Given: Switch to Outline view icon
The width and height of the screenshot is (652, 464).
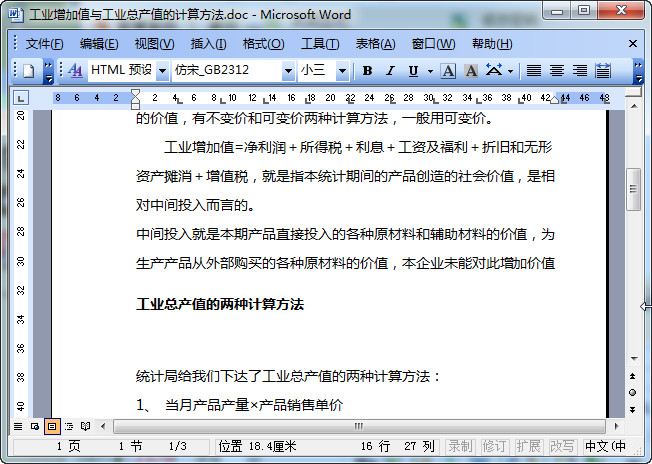Looking at the screenshot, I should [x=69, y=426].
